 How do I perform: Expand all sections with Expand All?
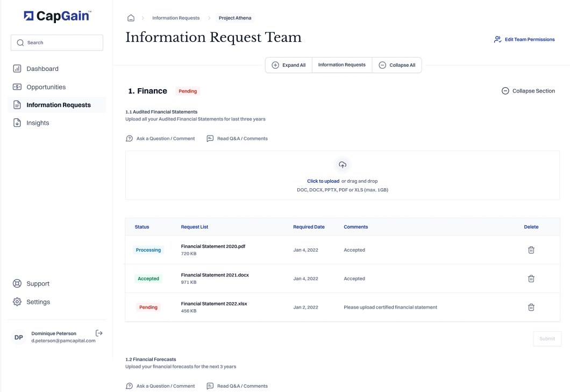pyautogui.click(x=289, y=65)
